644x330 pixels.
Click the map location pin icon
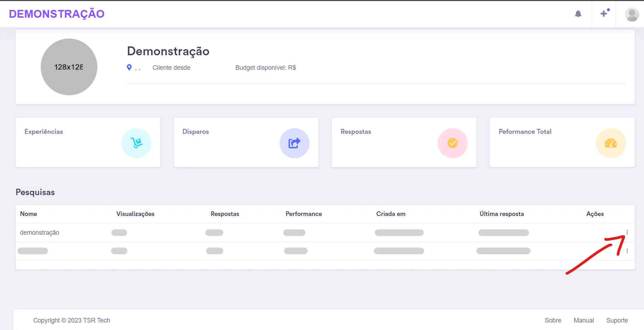tap(129, 67)
